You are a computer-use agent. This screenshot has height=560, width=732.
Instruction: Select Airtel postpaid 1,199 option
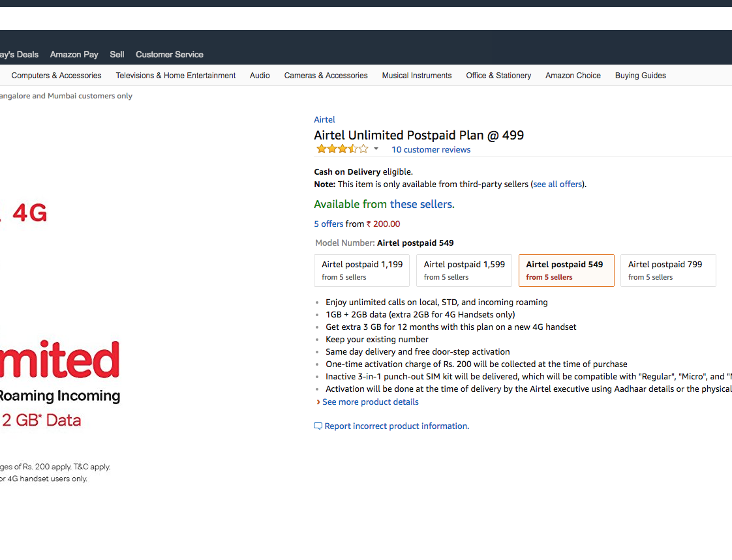[362, 271]
